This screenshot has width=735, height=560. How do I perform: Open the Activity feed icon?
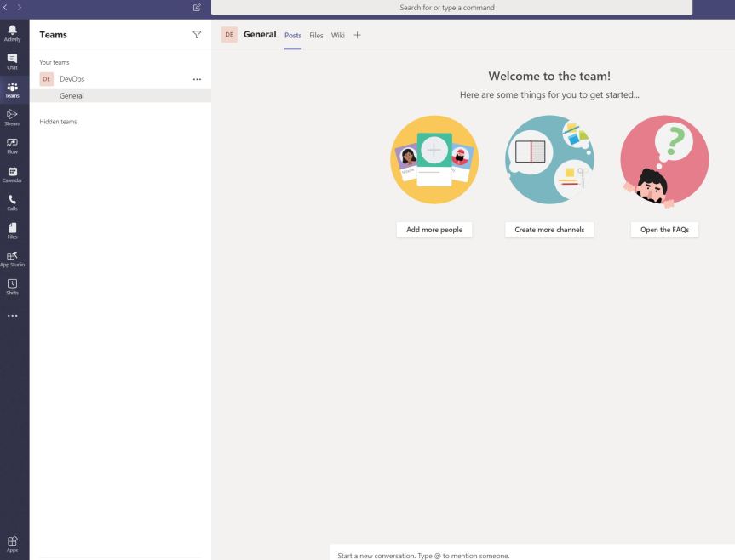(x=14, y=33)
